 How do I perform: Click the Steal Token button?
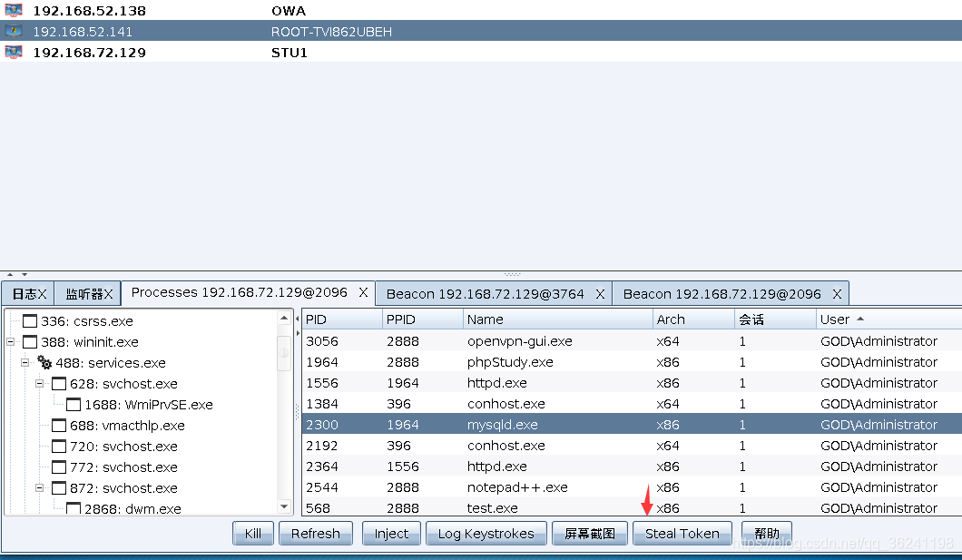click(682, 533)
